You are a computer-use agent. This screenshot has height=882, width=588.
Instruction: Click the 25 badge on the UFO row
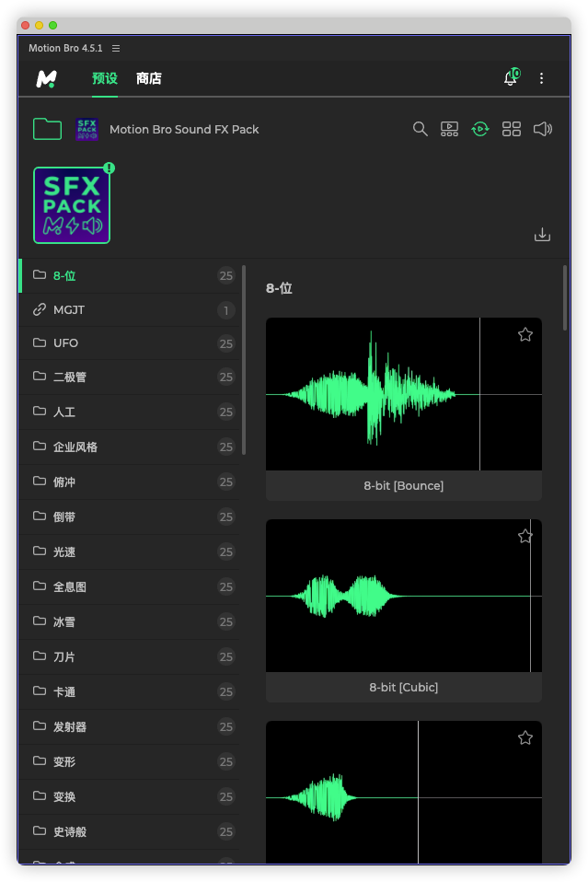(x=226, y=343)
